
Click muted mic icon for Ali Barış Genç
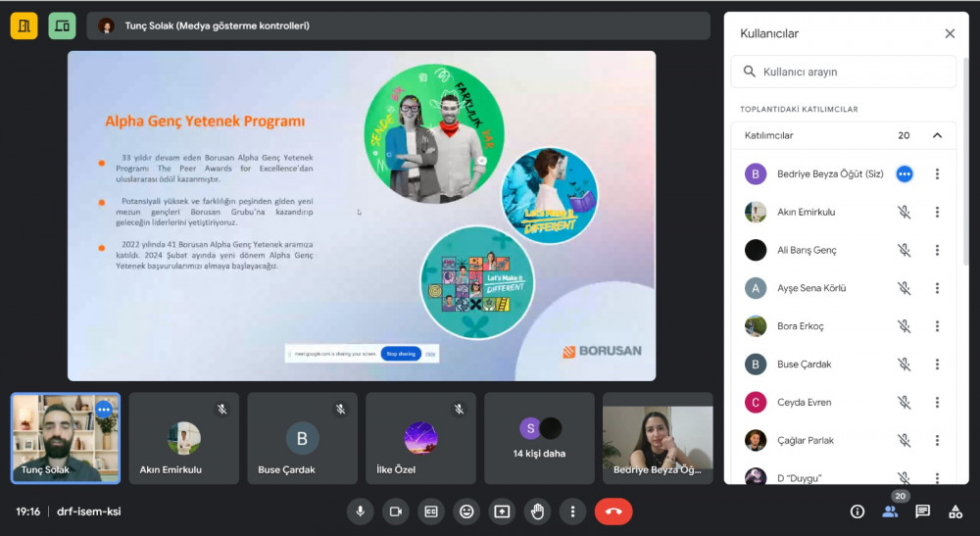[x=904, y=251]
